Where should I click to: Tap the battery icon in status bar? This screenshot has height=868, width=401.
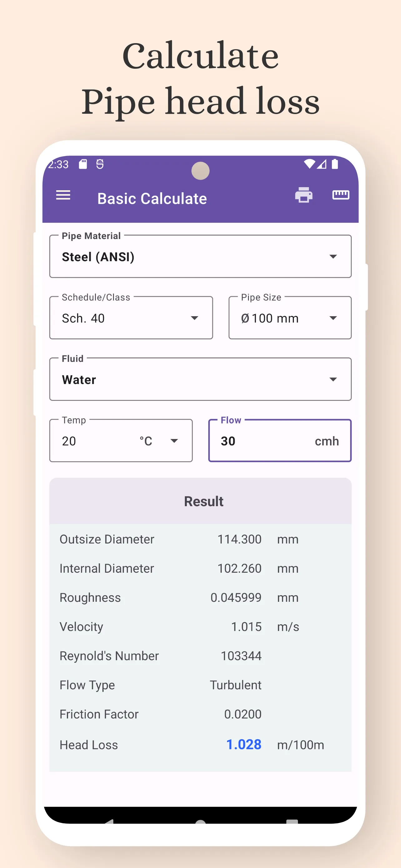point(335,164)
